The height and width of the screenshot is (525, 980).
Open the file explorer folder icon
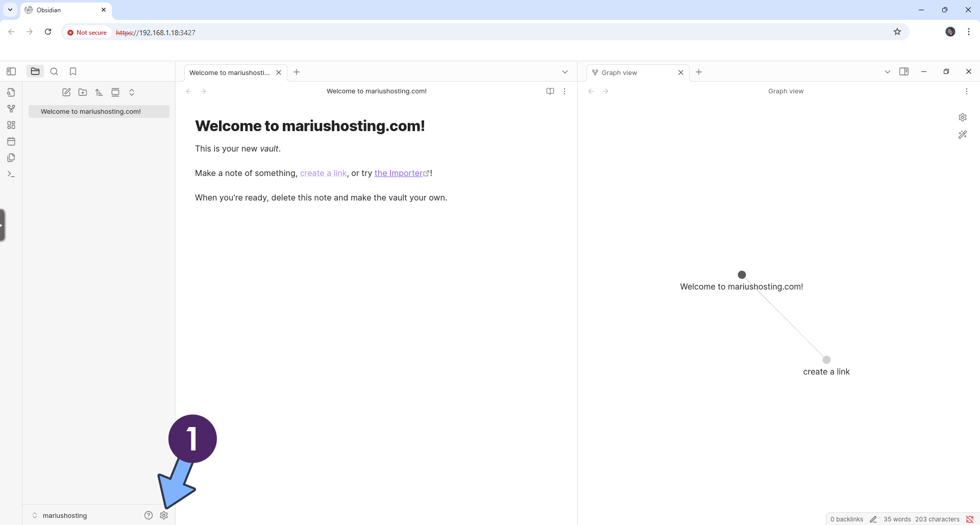[35, 71]
